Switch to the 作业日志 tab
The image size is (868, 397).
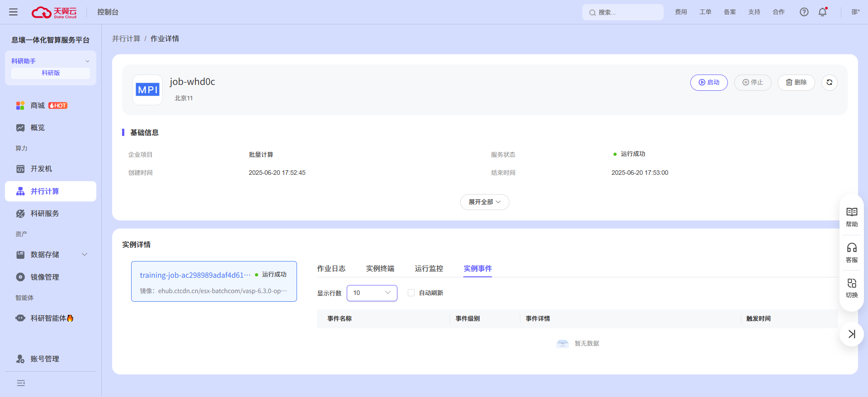click(331, 269)
